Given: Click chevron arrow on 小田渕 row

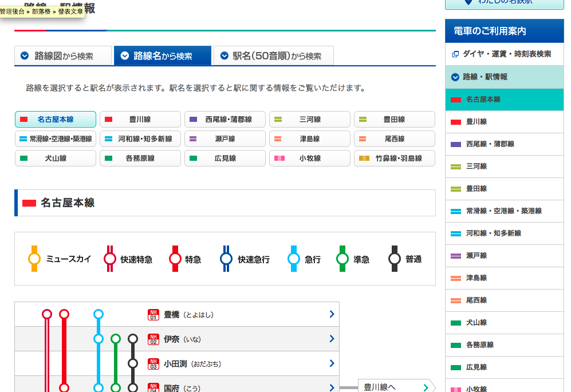Looking at the screenshot, I should click(332, 363).
